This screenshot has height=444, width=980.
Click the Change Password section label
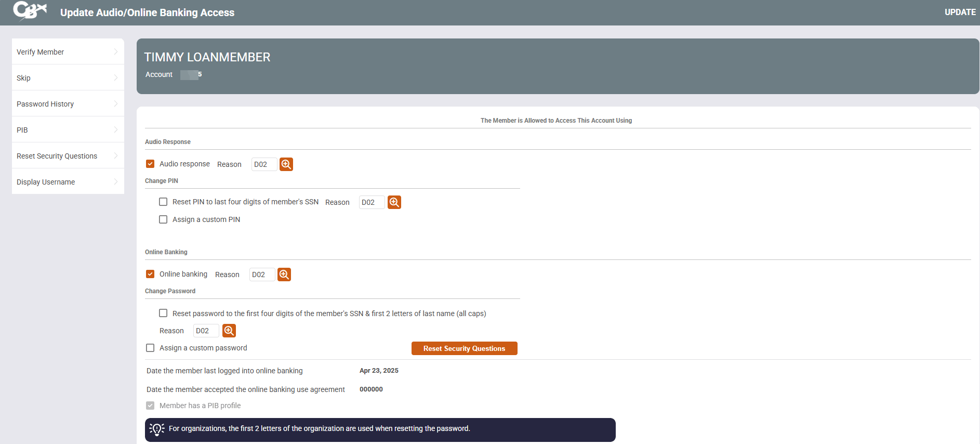(x=170, y=291)
